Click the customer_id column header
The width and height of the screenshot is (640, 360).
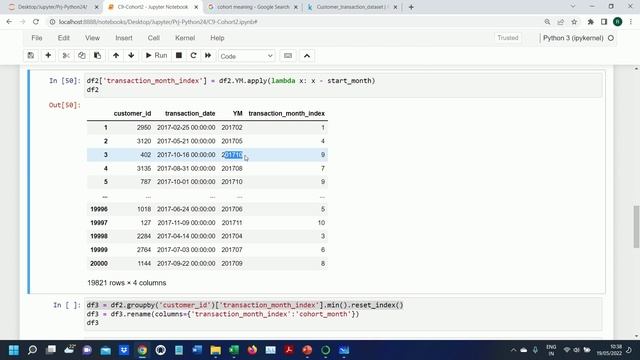(x=132, y=113)
